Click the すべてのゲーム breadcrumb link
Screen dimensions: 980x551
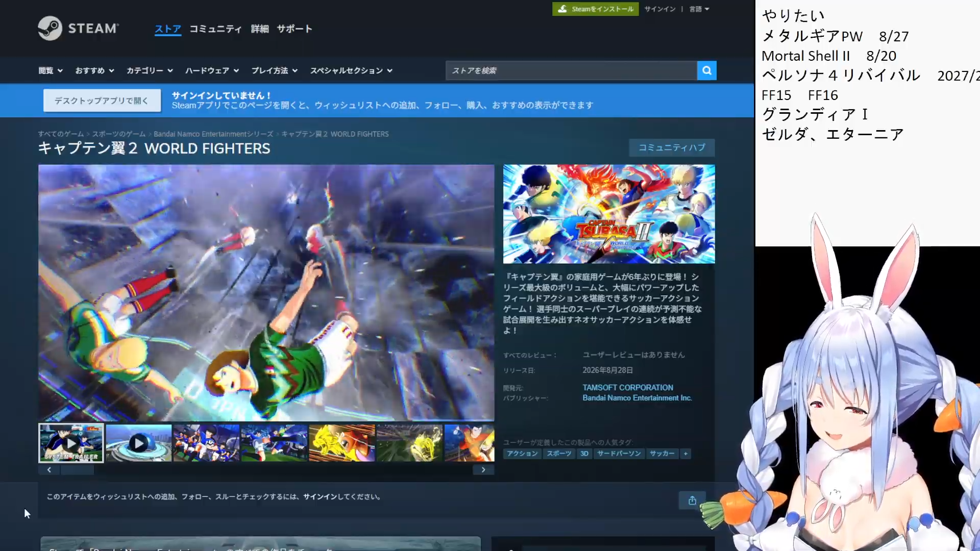(61, 134)
